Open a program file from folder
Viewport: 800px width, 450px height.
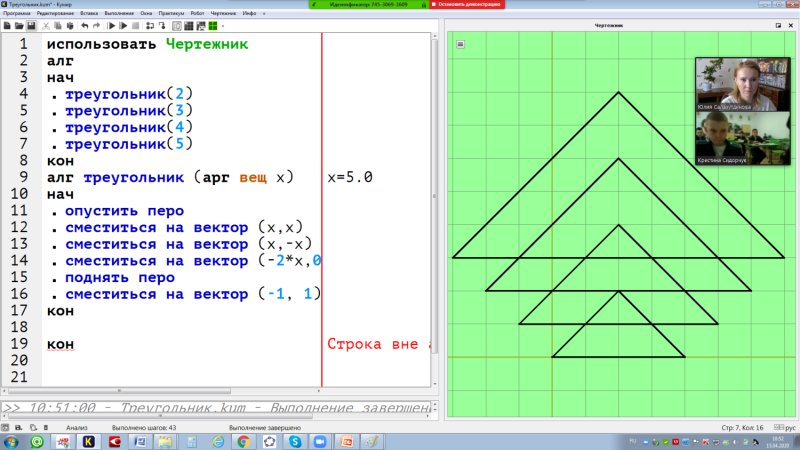click(19, 26)
